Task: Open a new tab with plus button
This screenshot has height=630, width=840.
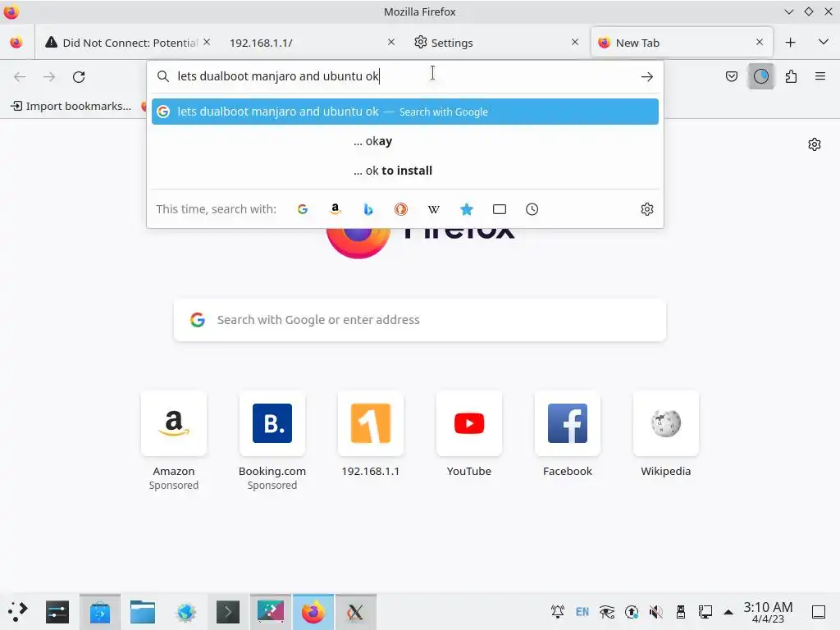Action: coord(790,43)
